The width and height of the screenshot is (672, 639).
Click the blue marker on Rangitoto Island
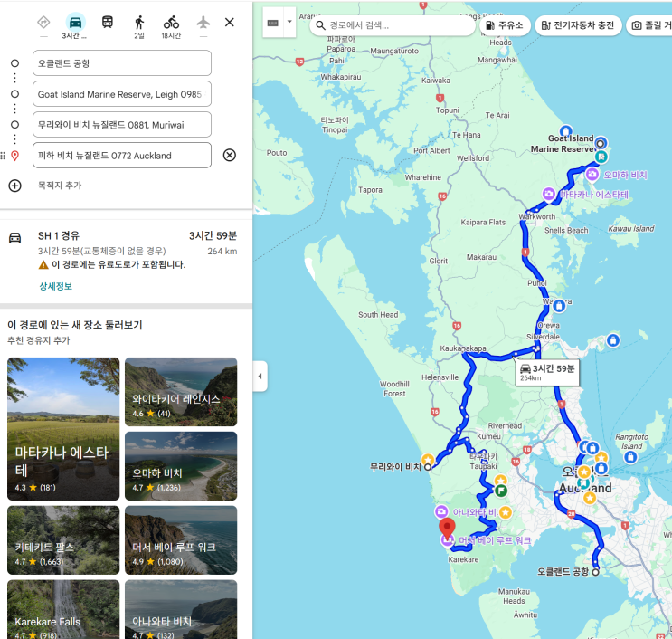pos(630,457)
